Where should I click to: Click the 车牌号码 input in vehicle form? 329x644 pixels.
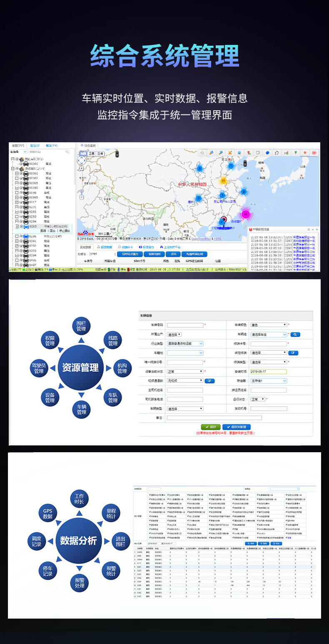click(185, 325)
